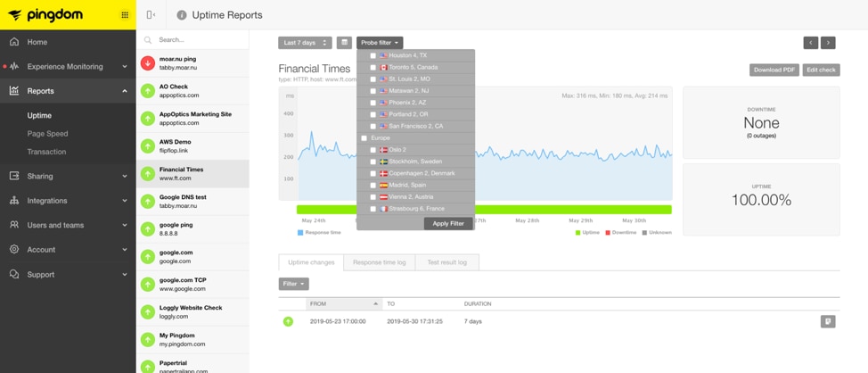Click the Download PDF button
Viewport: 868px width, 373px height.
(x=774, y=70)
